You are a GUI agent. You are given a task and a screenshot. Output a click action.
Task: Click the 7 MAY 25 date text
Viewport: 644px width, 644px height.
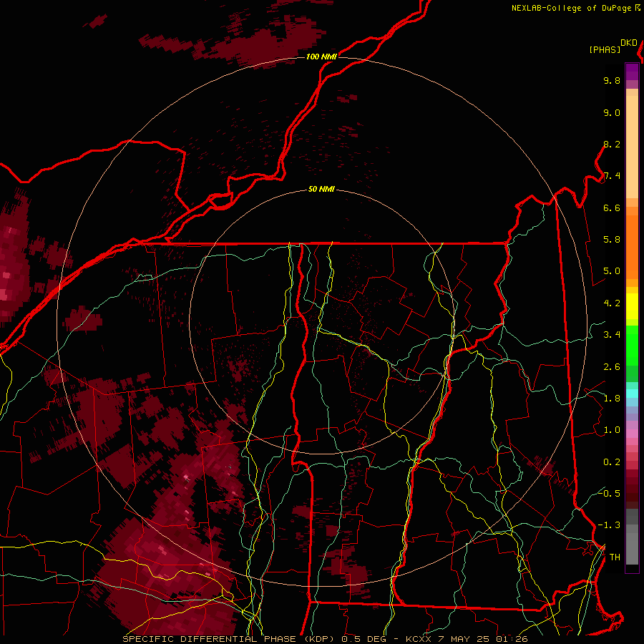coord(464,639)
